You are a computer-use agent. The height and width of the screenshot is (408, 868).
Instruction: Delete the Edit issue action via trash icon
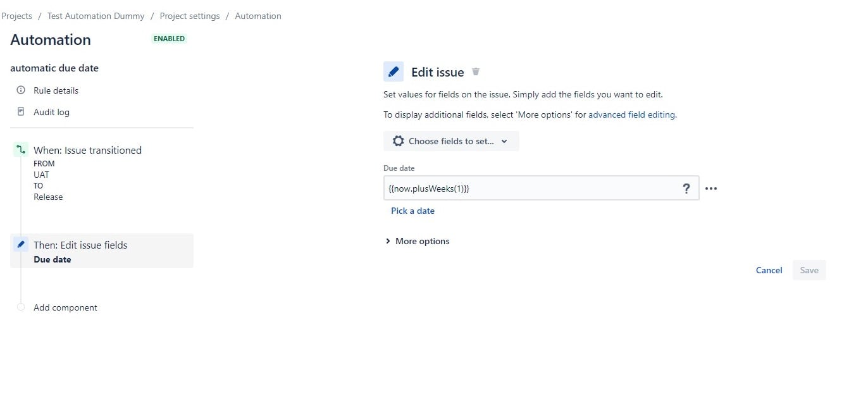coord(476,72)
